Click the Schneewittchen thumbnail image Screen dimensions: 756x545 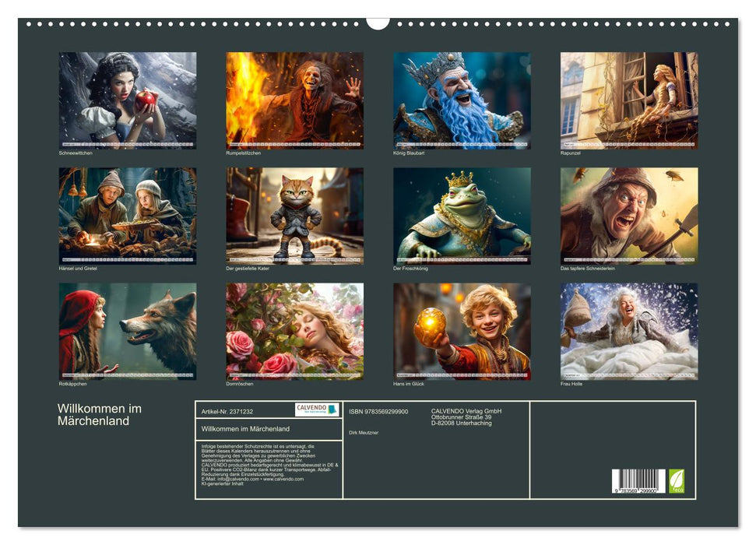[128, 100]
